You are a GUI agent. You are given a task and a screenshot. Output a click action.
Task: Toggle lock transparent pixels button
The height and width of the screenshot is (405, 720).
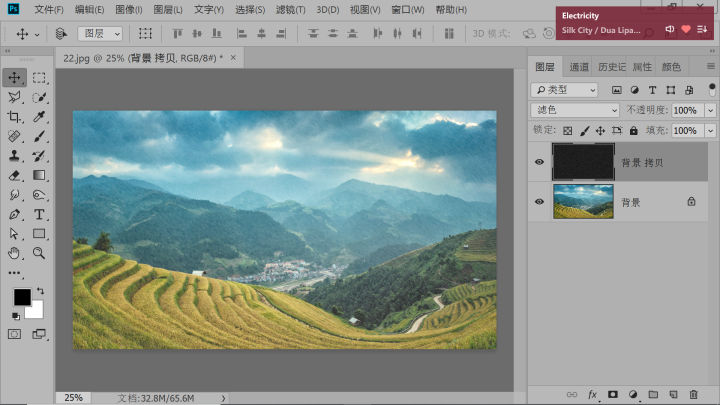(567, 130)
